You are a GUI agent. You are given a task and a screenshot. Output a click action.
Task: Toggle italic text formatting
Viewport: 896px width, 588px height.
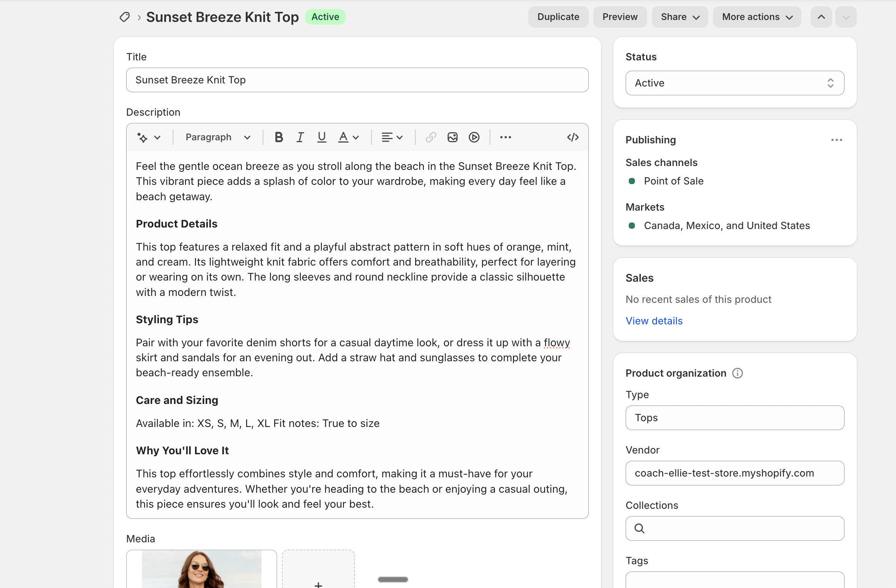[300, 137]
